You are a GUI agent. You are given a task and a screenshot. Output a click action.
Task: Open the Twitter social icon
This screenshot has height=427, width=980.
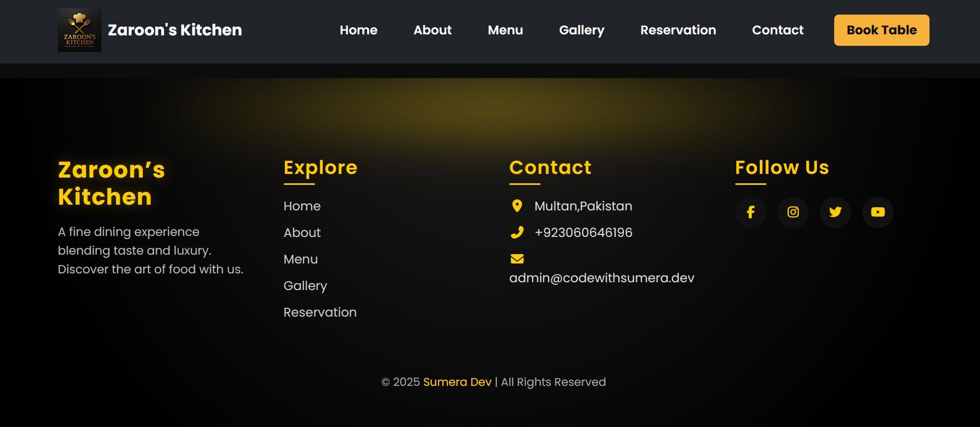click(x=835, y=212)
